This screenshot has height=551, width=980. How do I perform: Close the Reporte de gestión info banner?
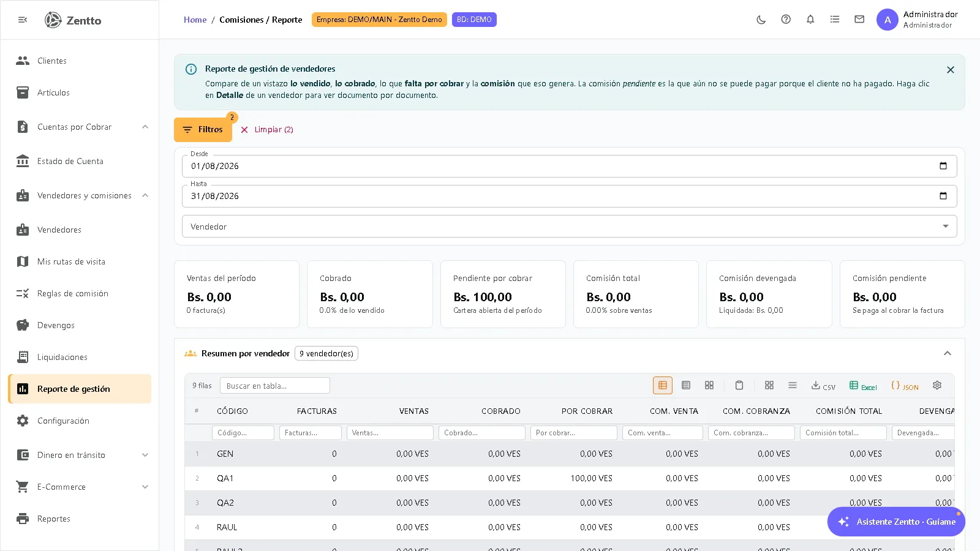click(951, 70)
